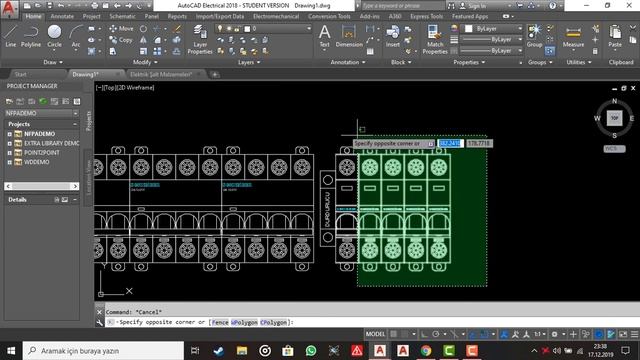This screenshot has width=640, height=360.
Task: Click the Copy tool in Modify panel
Action: coord(121,40)
